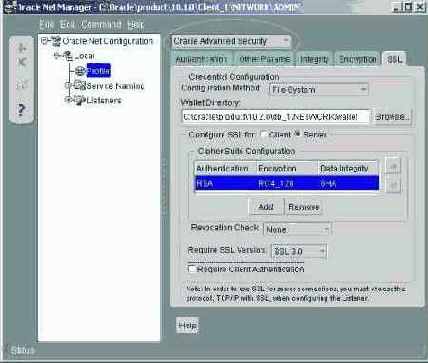The image size is (428, 363).
Task: Open the Edit menu
Action: (x=67, y=24)
